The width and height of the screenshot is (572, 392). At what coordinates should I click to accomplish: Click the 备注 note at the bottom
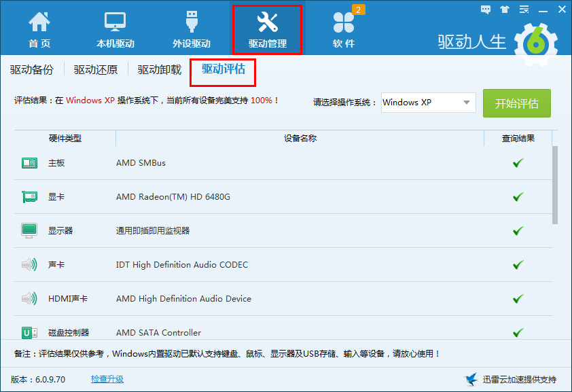coord(227,354)
